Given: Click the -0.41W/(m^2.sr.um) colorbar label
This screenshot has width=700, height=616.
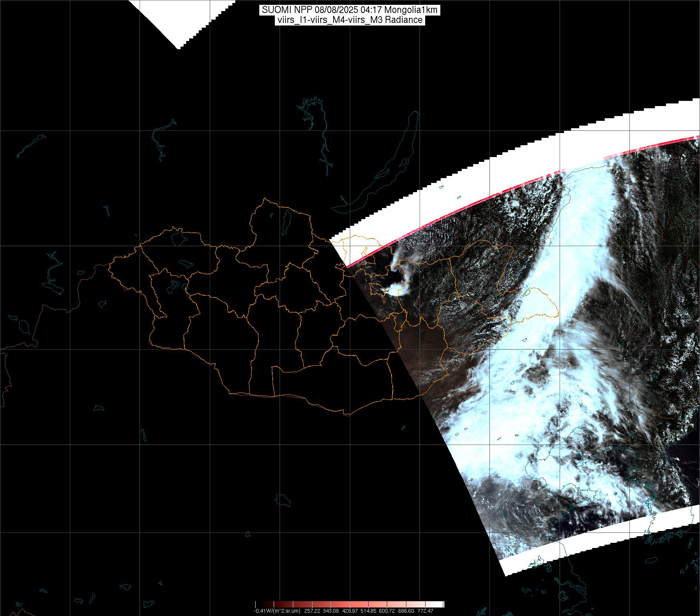Looking at the screenshot, I should point(277,611).
